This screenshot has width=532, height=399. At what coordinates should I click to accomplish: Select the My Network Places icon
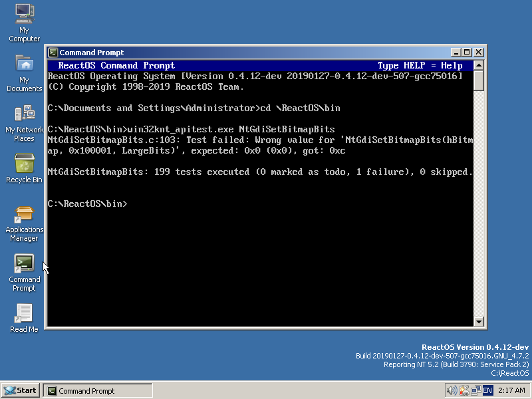coord(24,124)
